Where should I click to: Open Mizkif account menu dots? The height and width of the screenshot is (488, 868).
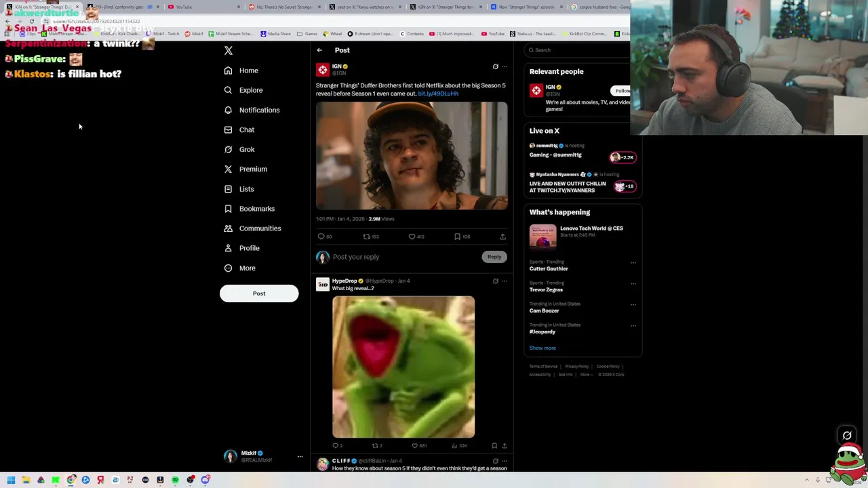(300, 457)
